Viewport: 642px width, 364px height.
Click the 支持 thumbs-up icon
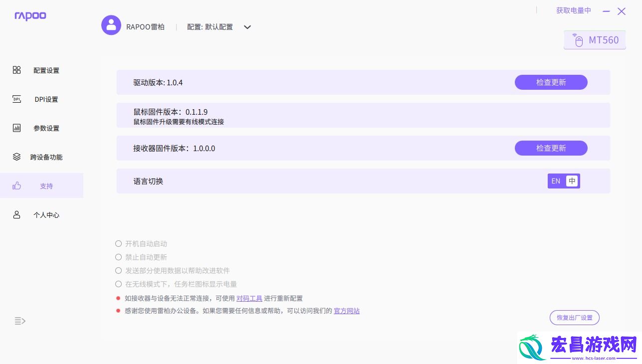pos(16,185)
